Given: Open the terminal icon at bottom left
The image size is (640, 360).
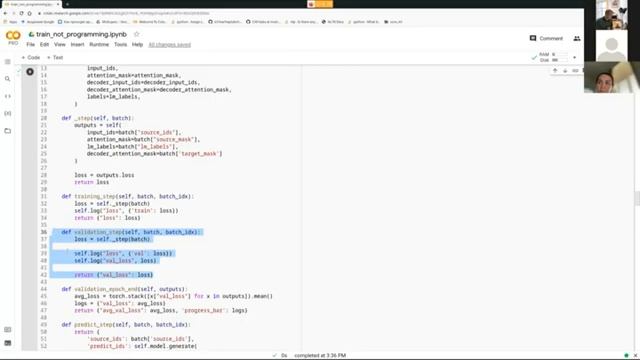Looking at the screenshot, I should [7, 343].
